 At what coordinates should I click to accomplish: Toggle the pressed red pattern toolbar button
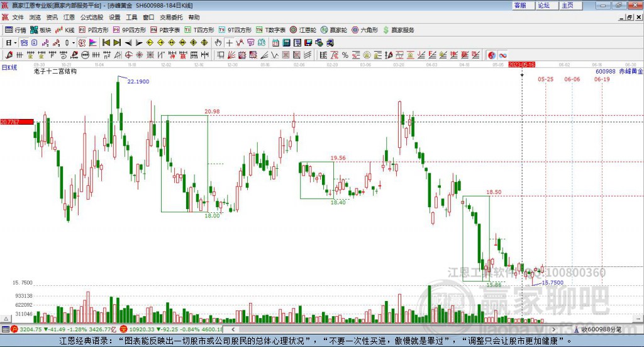pyautogui.click(x=82, y=42)
